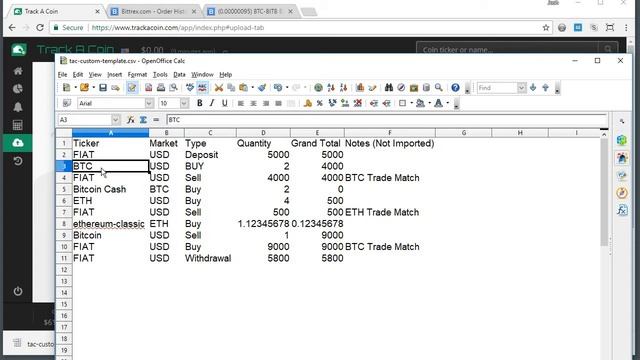This screenshot has height=360, width=640.
Task: Click Track A Coin notifications bell icon
Action: 18,107
